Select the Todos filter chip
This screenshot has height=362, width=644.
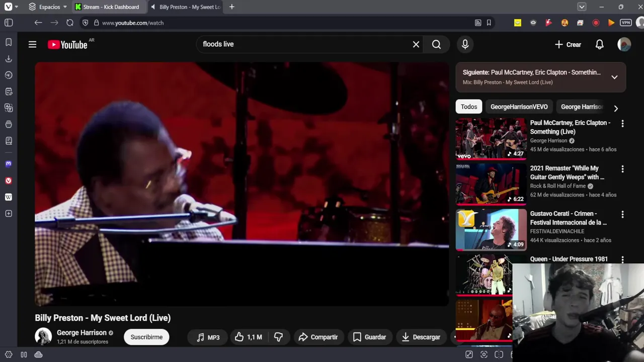(x=469, y=107)
